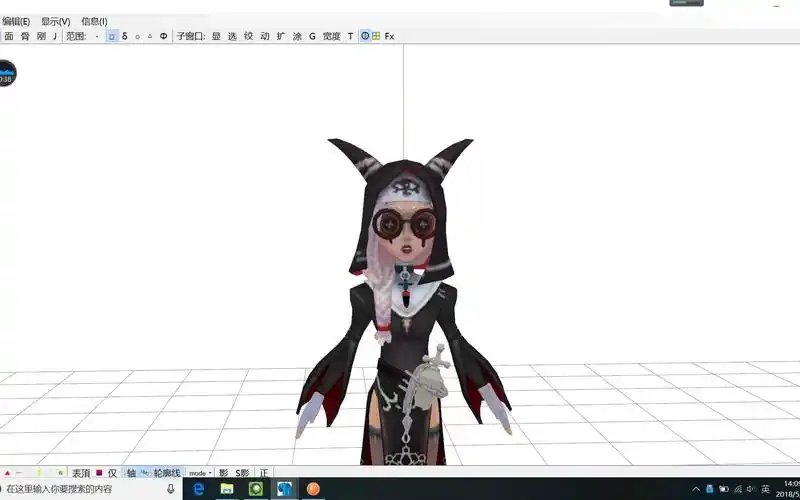The height and width of the screenshot is (500, 800).
Task: Toggle the 影 shadow option
Action: (x=223, y=473)
